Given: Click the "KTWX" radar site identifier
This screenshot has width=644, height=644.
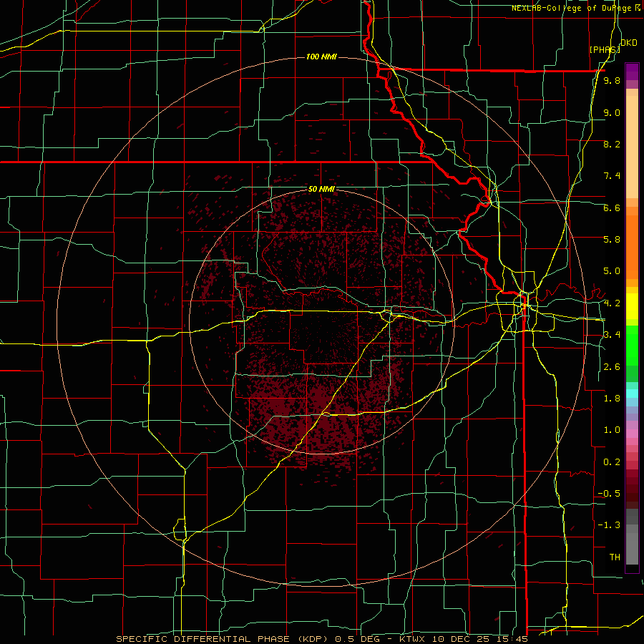Looking at the screenshot, I should [x=412, y=639].
